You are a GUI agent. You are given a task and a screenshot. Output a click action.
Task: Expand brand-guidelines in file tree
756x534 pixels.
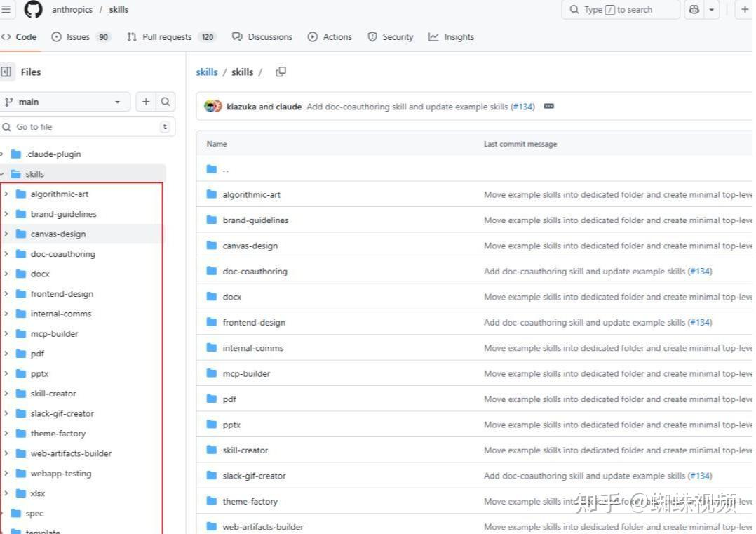[x=6, y=214]
